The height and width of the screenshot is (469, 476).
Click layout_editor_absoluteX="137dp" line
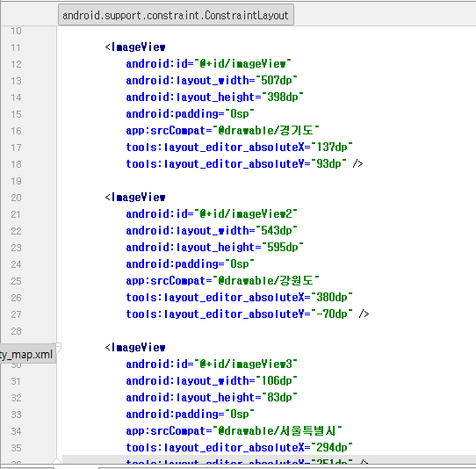pos(239,148)
